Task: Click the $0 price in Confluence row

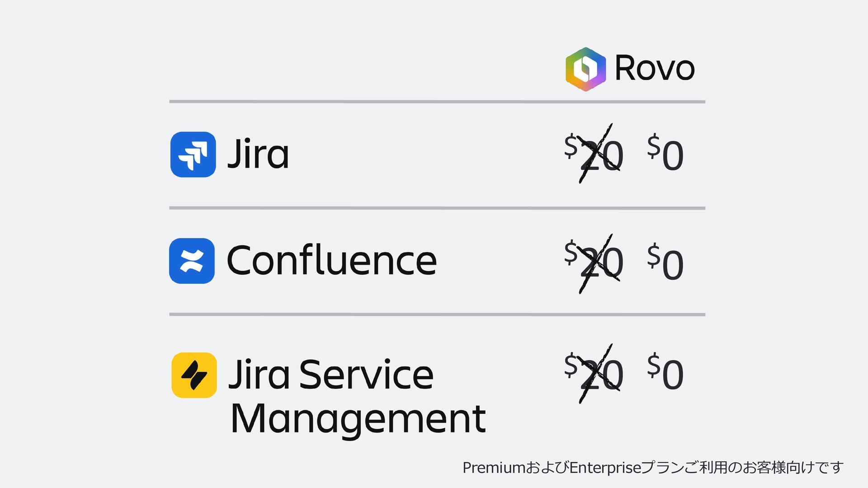Action: [x=665, y=262]
